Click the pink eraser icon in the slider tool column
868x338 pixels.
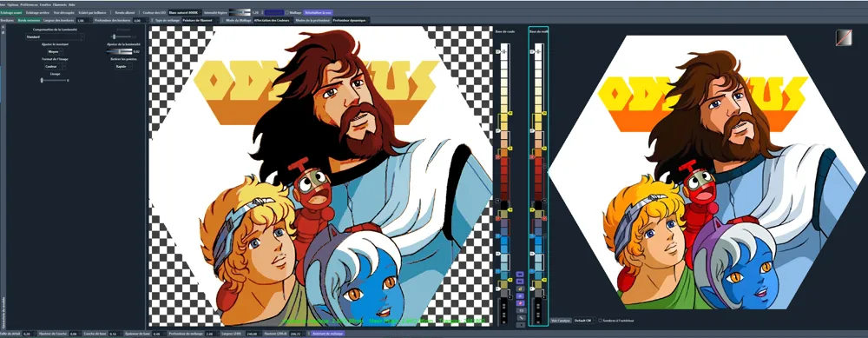pos(520,303)
